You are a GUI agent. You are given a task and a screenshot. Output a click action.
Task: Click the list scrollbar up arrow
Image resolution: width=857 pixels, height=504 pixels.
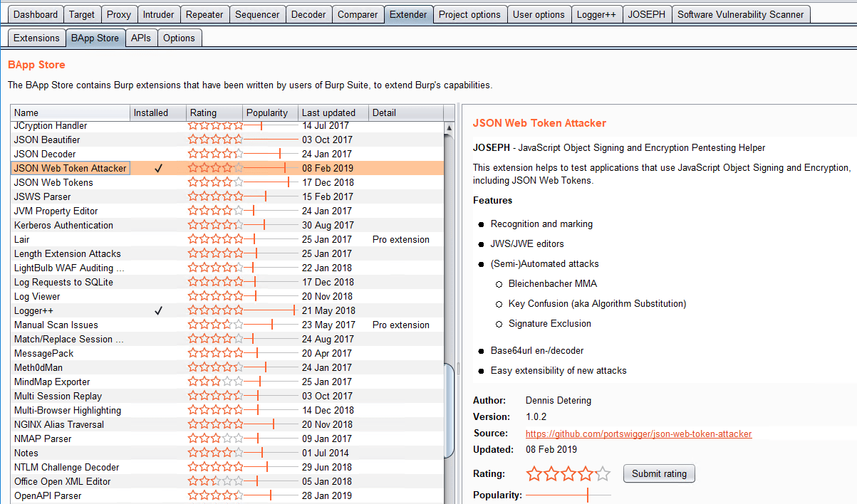pos(449,128)
